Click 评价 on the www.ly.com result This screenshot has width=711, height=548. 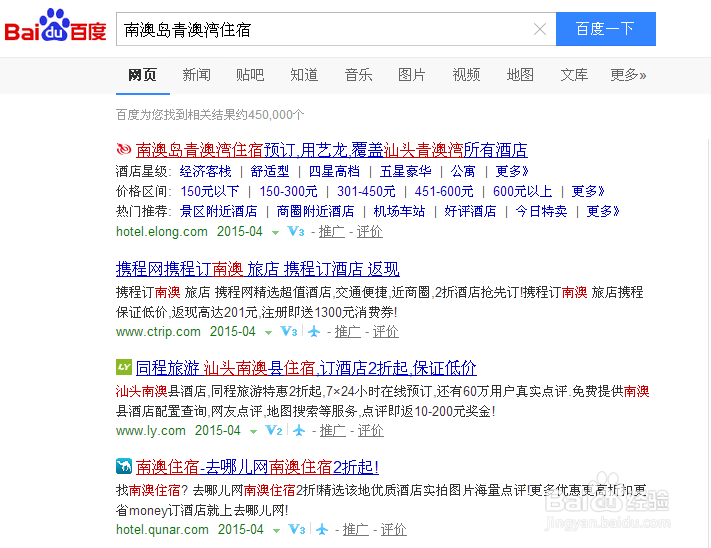[371, 431]
